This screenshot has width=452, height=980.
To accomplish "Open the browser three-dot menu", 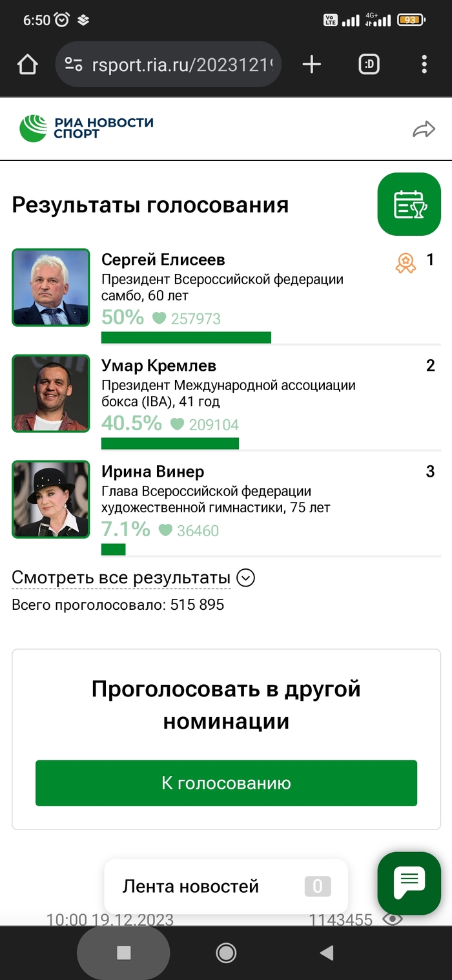I will [424, 65].
